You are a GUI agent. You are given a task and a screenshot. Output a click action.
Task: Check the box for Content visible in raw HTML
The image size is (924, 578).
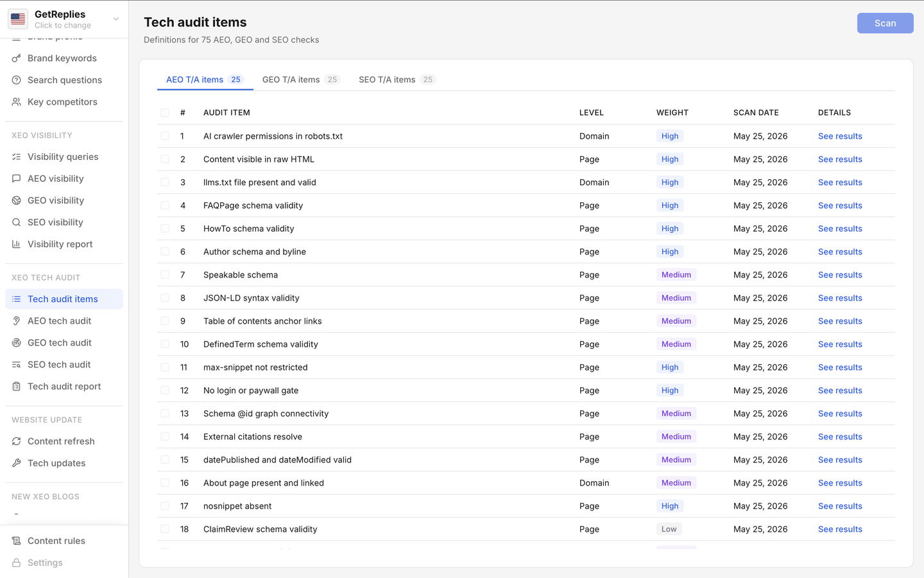click(165, 159)
